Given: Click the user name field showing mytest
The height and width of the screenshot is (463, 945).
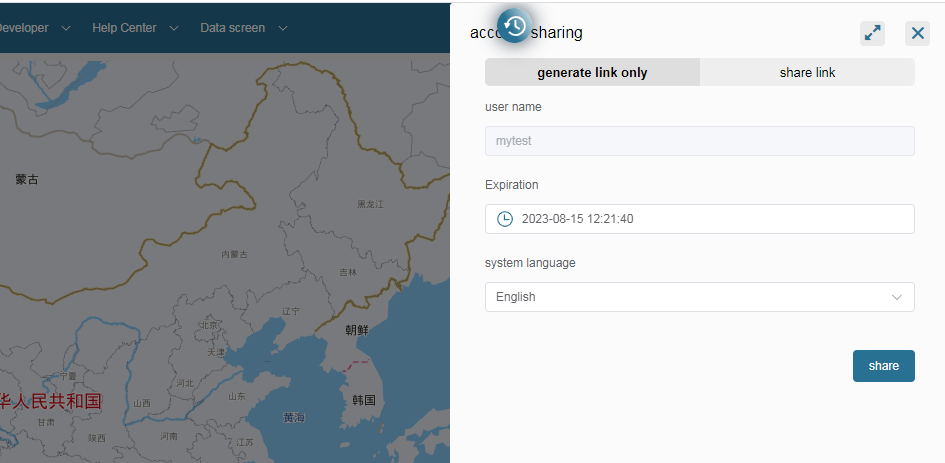Looking at the screenshot, I should pos(699,141).
